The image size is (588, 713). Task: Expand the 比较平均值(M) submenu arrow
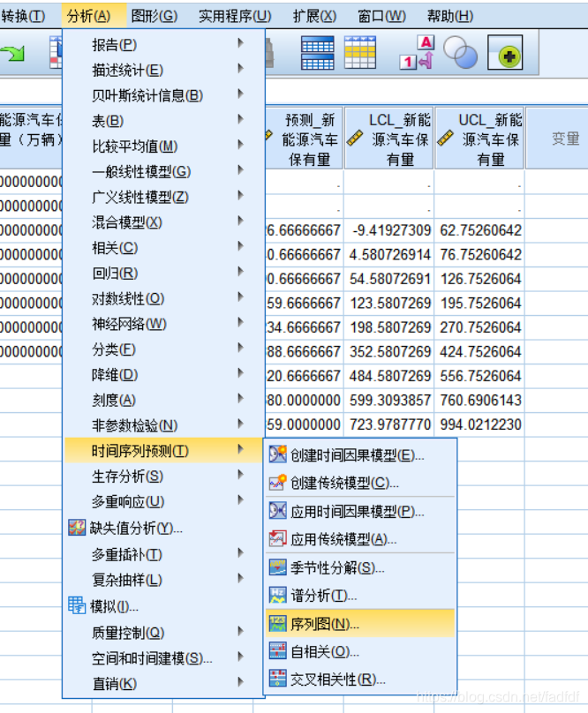pos(241,145)
